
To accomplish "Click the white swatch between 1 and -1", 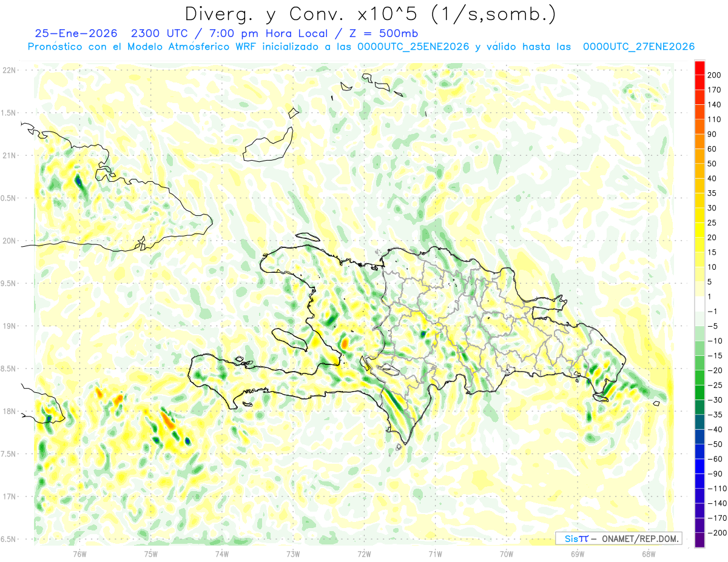I will point(700,304).
